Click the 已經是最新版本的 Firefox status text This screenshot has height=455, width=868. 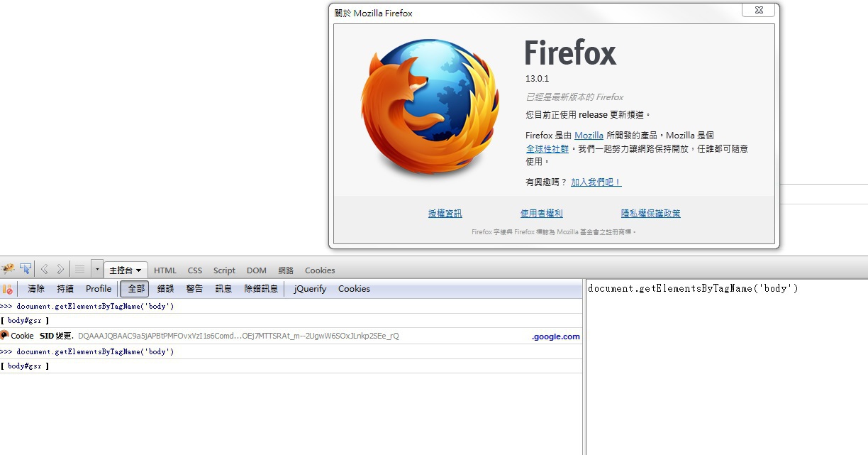point(574,97)
